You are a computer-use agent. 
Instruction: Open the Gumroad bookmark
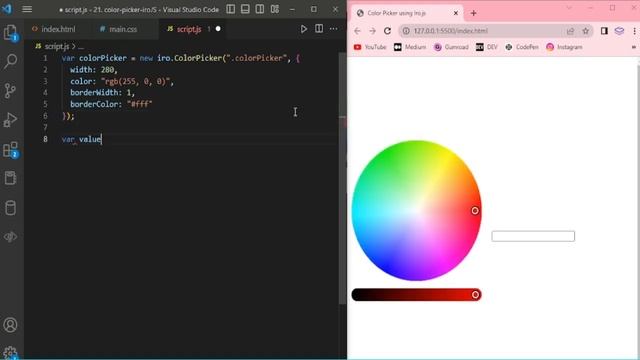451,47
